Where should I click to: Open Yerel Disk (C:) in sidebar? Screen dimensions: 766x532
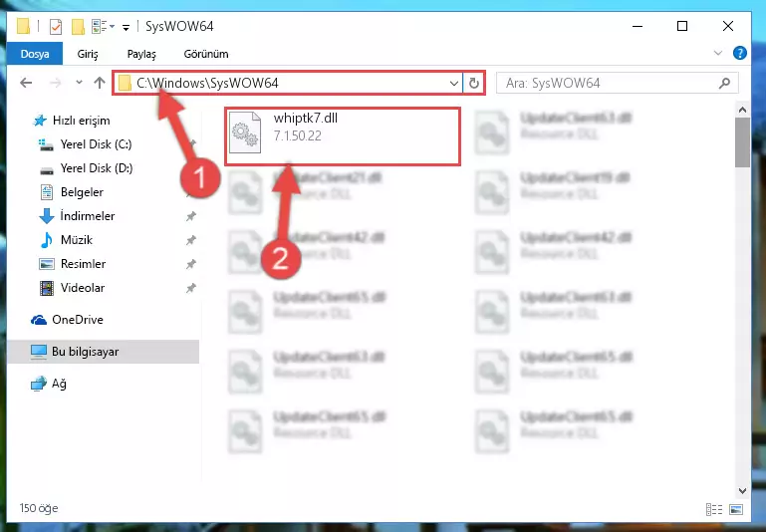tap(96, 144)
